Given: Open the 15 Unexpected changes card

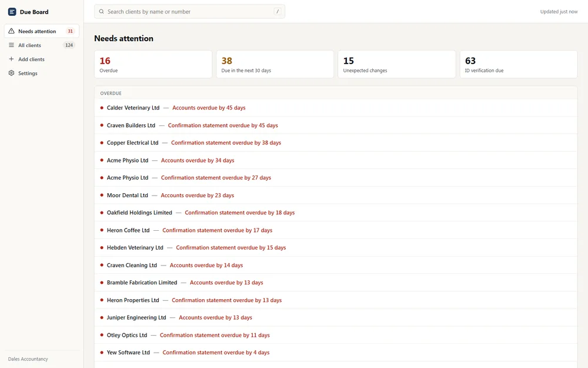Looking at the screenshot, I should [397, 64].
